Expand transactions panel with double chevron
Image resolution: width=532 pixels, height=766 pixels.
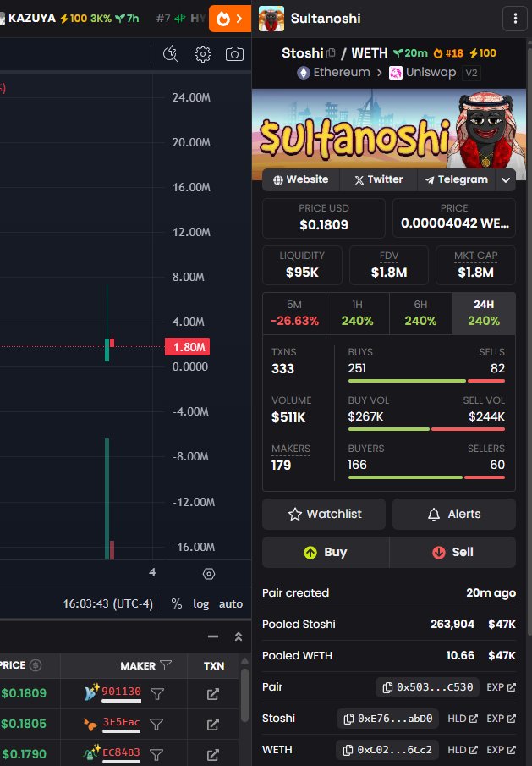point(239,636)
